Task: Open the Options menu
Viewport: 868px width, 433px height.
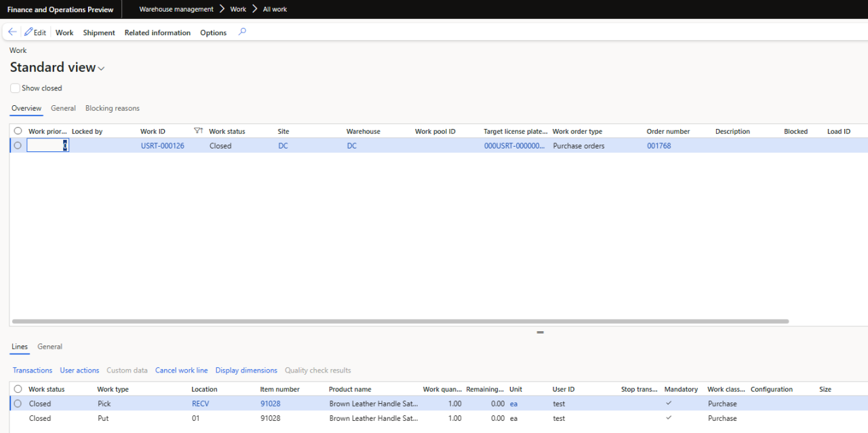Action: point(213,32)
